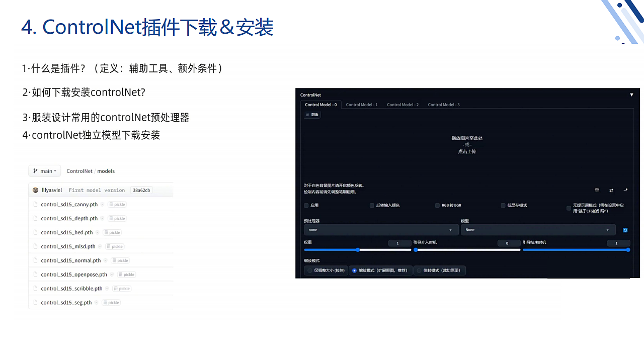This screenshot has height=362, width=644.
Task: Open the 预处理器 preprocessor dropdown
Action: point(381,230)
